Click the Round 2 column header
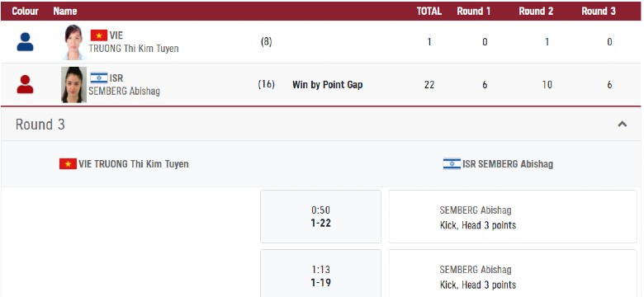 pyautogui.click(x=536, y=11)
